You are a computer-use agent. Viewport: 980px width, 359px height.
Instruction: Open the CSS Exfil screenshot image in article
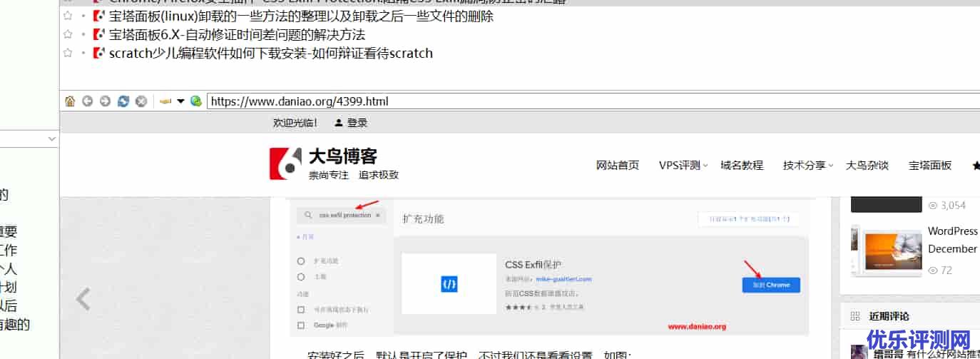pyautogui.click(x=550, y=267)
